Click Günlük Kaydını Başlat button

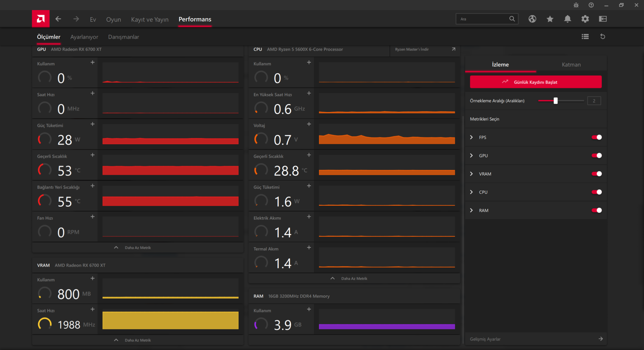(x=536, y=82)
